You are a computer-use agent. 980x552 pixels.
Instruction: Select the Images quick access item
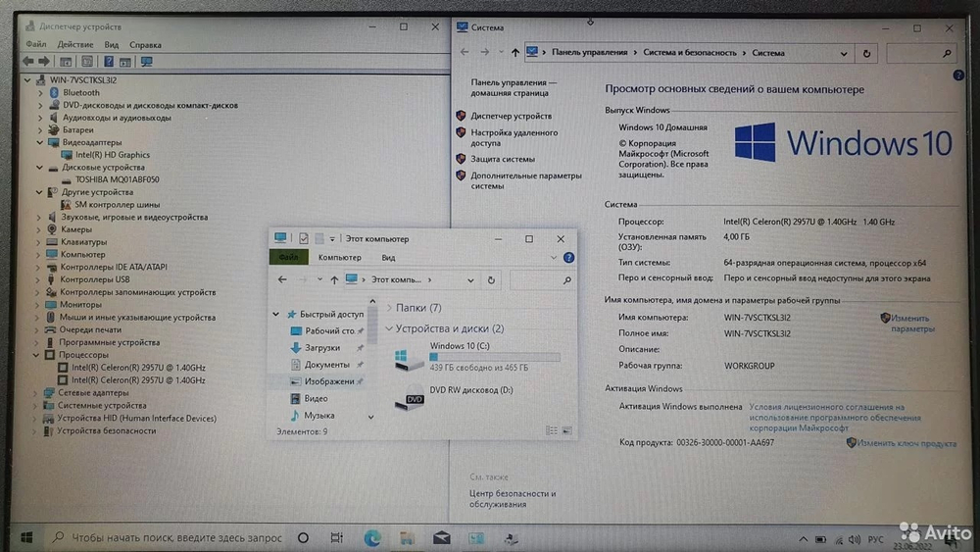327,381
